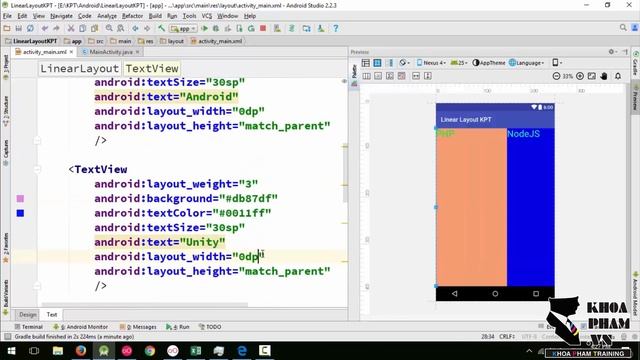Click the Copy icon in toolbar
This screenshot has height=360, width=640.
[82, 29]
